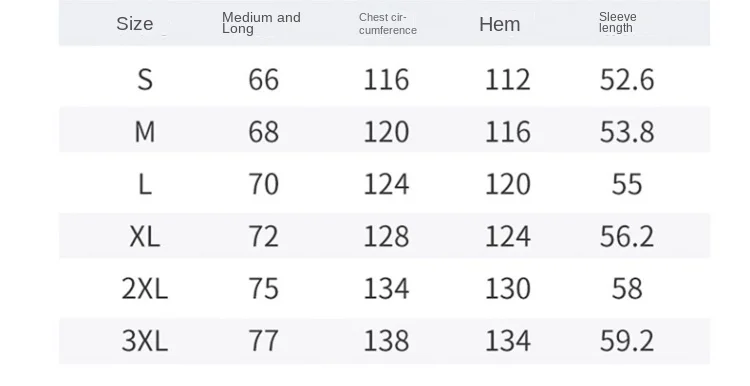
Task: Select the XL size label
Action: 145,236
